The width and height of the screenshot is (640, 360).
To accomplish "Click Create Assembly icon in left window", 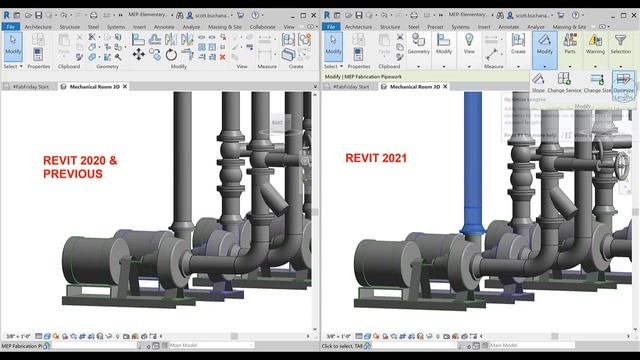I will tap(288, 40).
